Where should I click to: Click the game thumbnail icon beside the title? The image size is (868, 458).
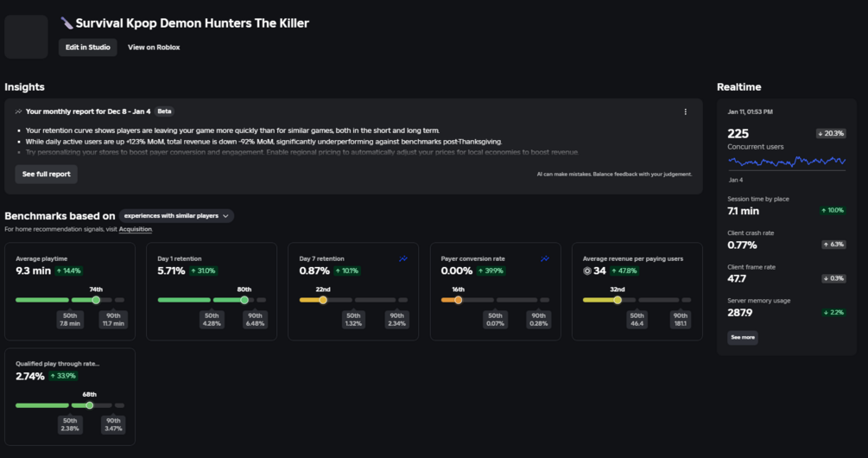click(x=26, y=36)
